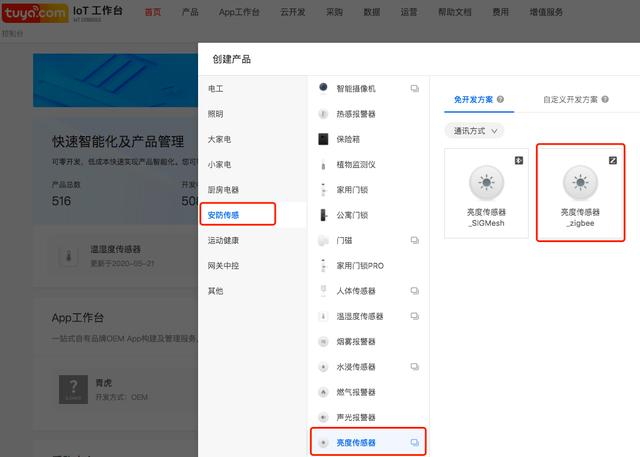Open the 增值服务 menu item

pyautogui.click(x=546, y=12)
